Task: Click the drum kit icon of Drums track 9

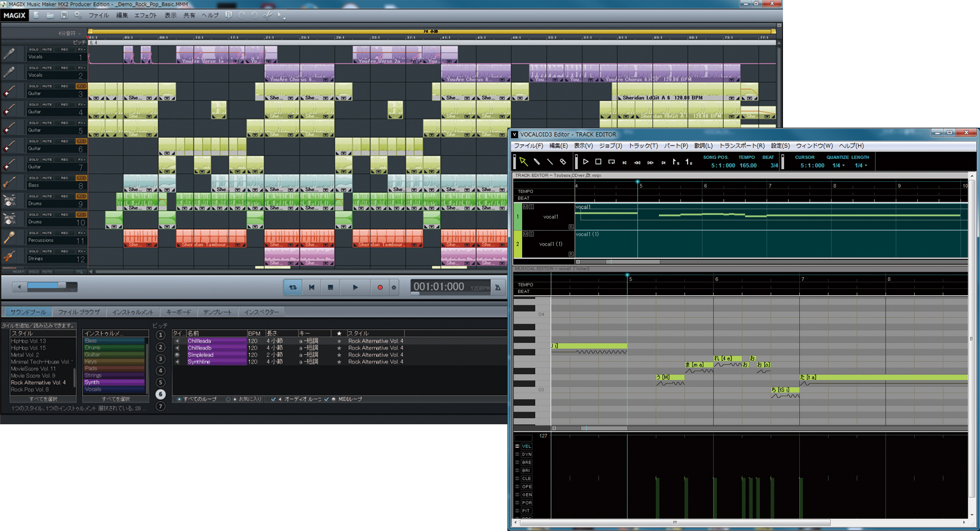Action: [9, 201]
